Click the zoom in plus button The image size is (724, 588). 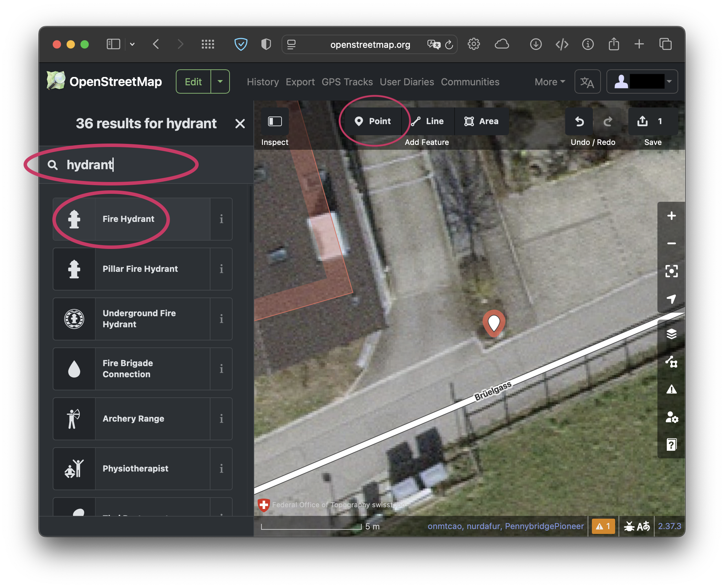[671, 216]
